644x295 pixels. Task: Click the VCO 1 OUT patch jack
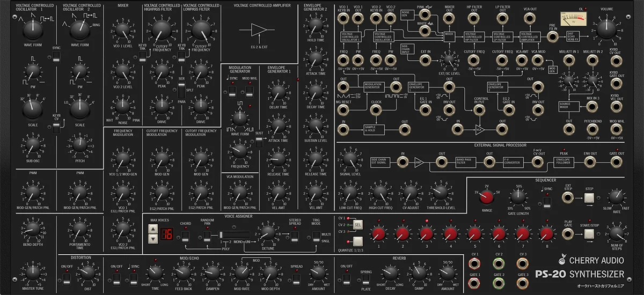coord(359,18)
